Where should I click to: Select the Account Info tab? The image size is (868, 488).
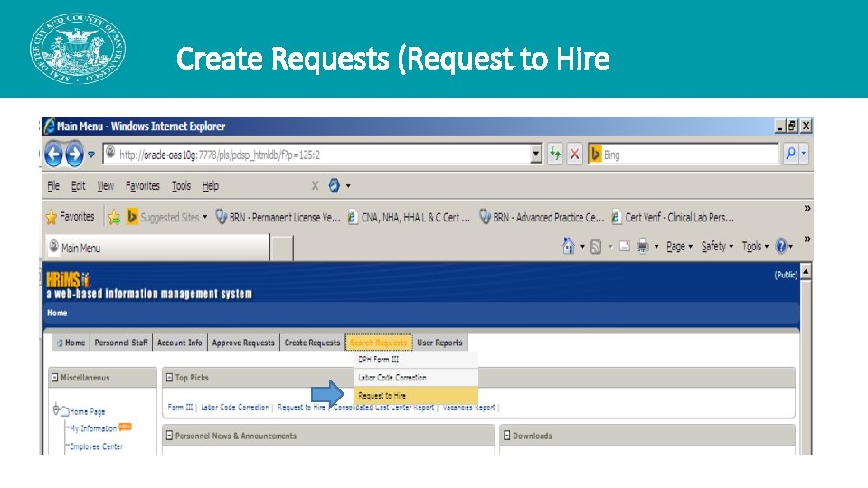point(179,343)
